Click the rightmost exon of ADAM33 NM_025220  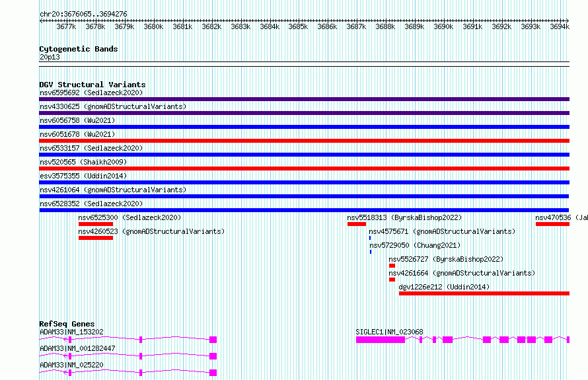[x=213, y=373]
